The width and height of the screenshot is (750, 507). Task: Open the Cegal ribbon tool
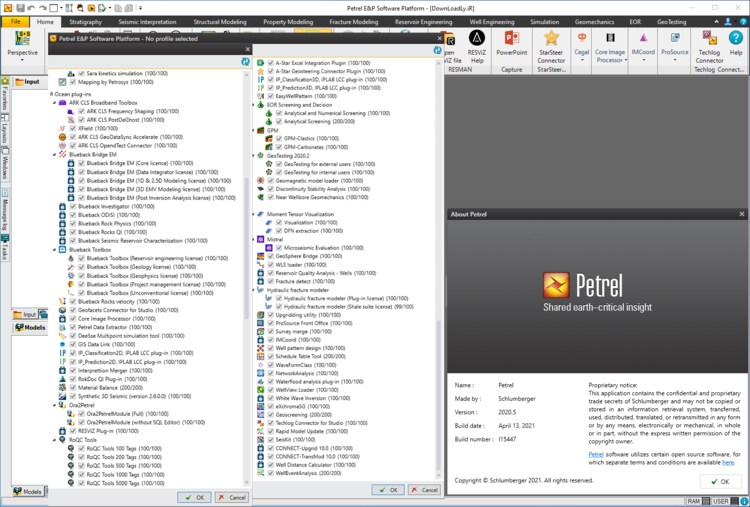click(582, 45)
